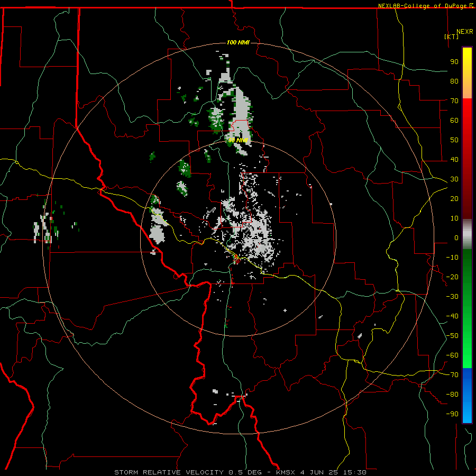Click the positive 30 scale value
Viewport: 476px width, 476px height.
454,179
